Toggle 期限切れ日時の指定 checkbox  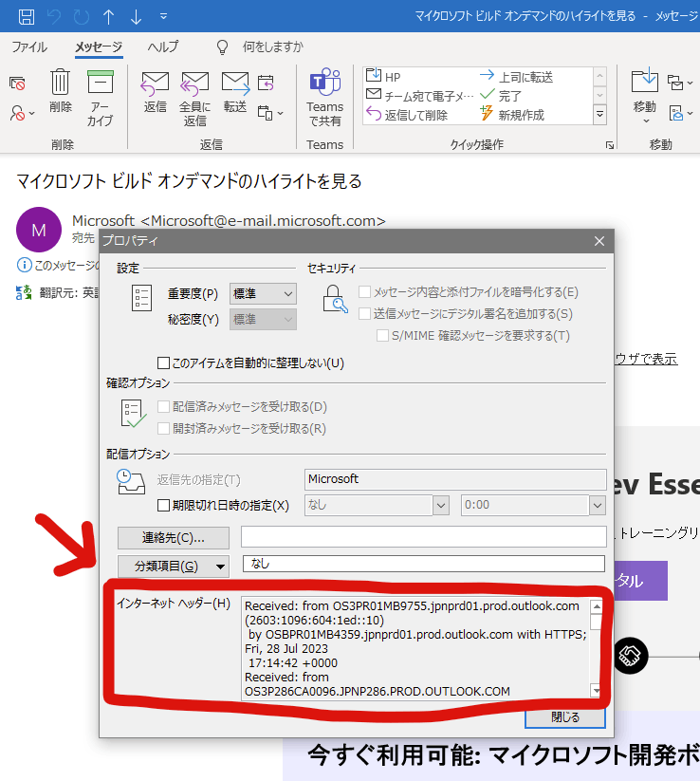click(163, 506)
